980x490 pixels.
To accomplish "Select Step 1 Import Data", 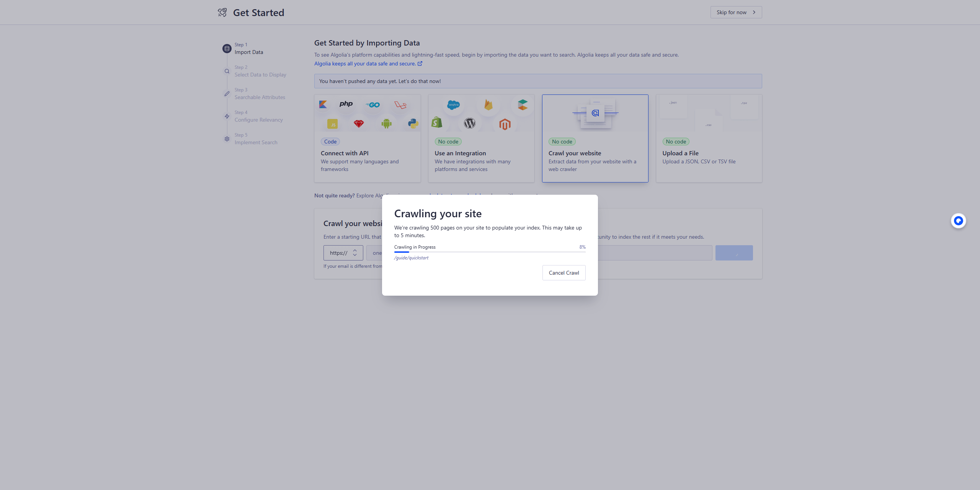I will coord(249,49).
